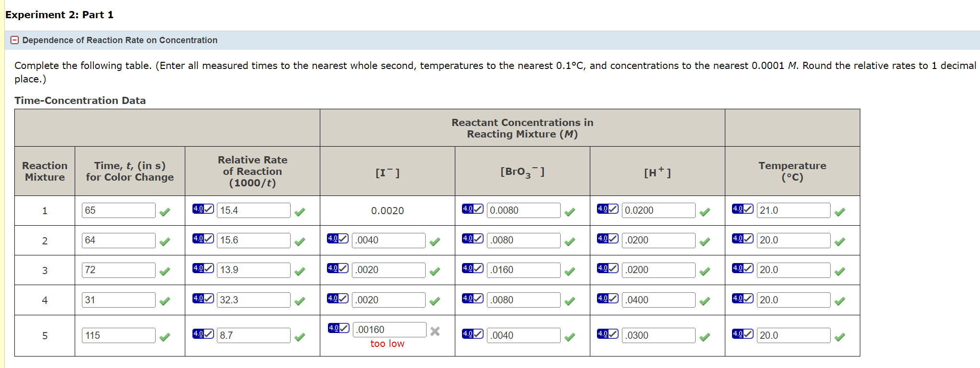Screen dimensions: 980x368
Task: Focus the time field showing 72
Action: (x=119, y=270)
